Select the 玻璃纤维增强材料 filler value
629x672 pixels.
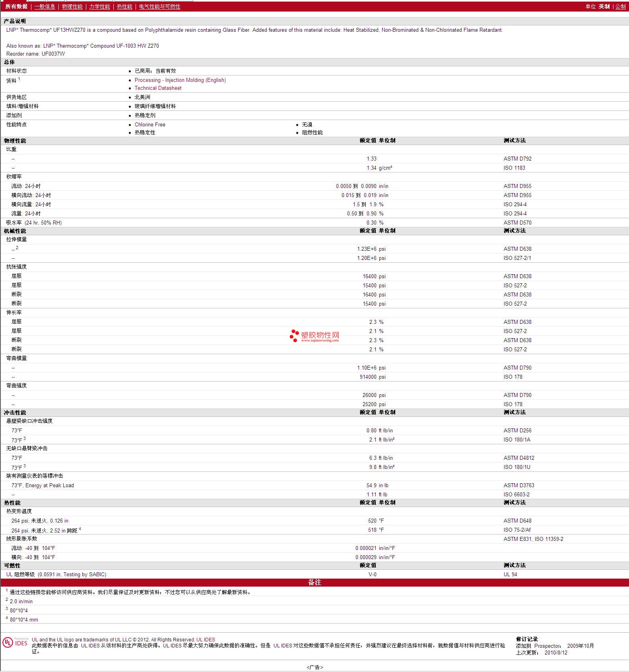tap(155, 106)
